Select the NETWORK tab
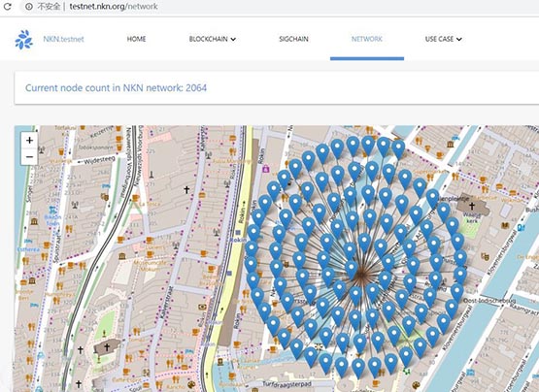 coord(367,39)
